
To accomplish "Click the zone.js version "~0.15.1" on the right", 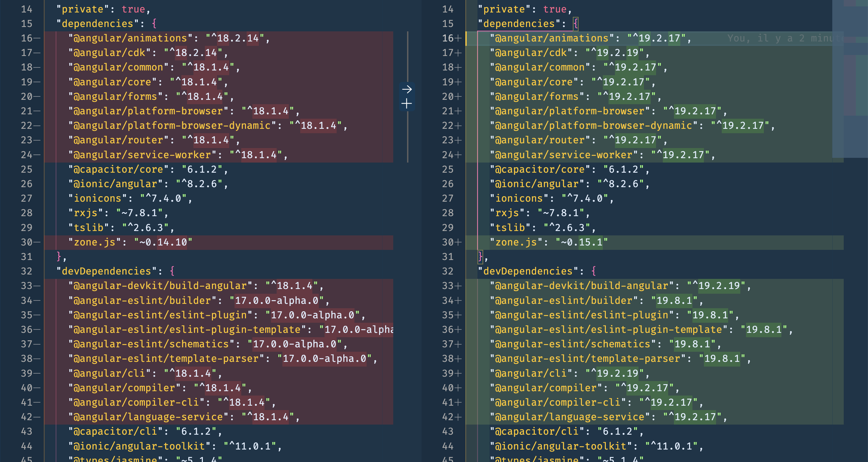I will [582, 242].
